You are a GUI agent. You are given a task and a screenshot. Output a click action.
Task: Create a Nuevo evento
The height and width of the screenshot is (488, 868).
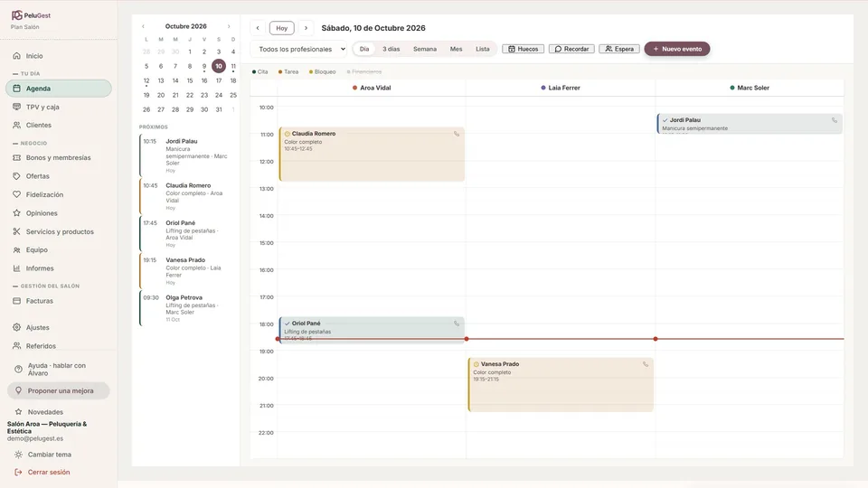pyautogui.click(x=677, y=49)
